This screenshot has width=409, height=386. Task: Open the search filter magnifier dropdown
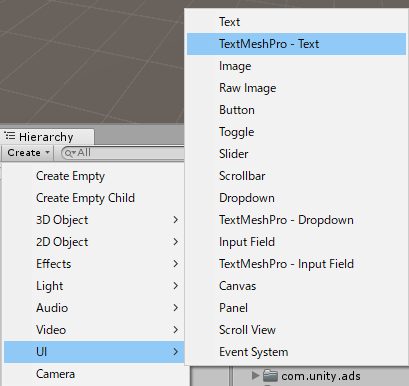point(70,153)
